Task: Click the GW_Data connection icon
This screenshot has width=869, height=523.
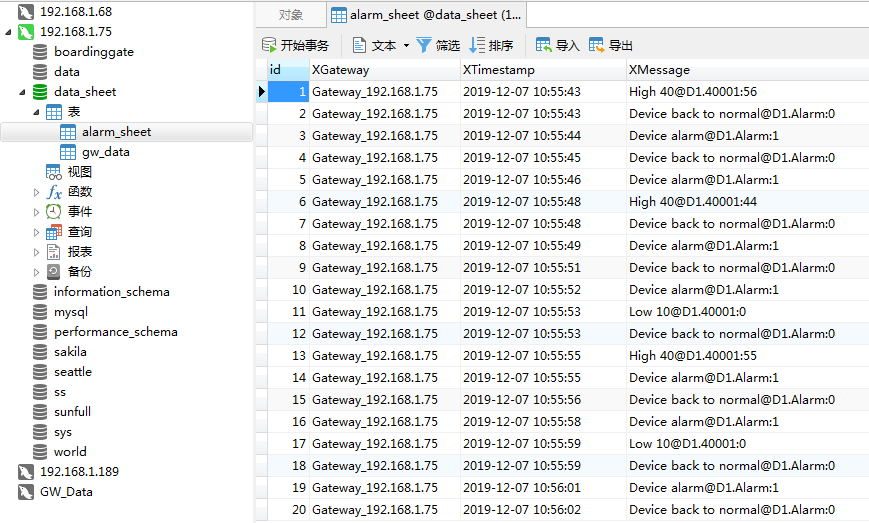Action: (25, 492)
